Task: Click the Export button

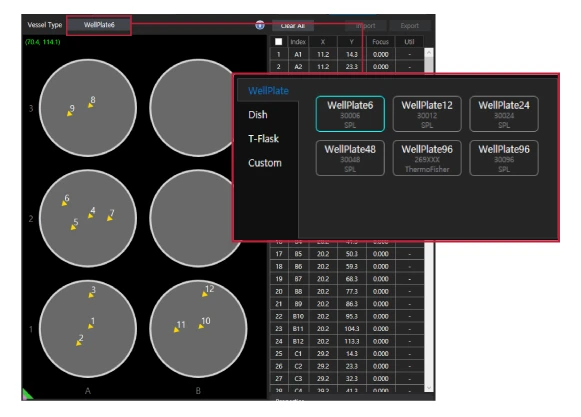Action: 409,26
